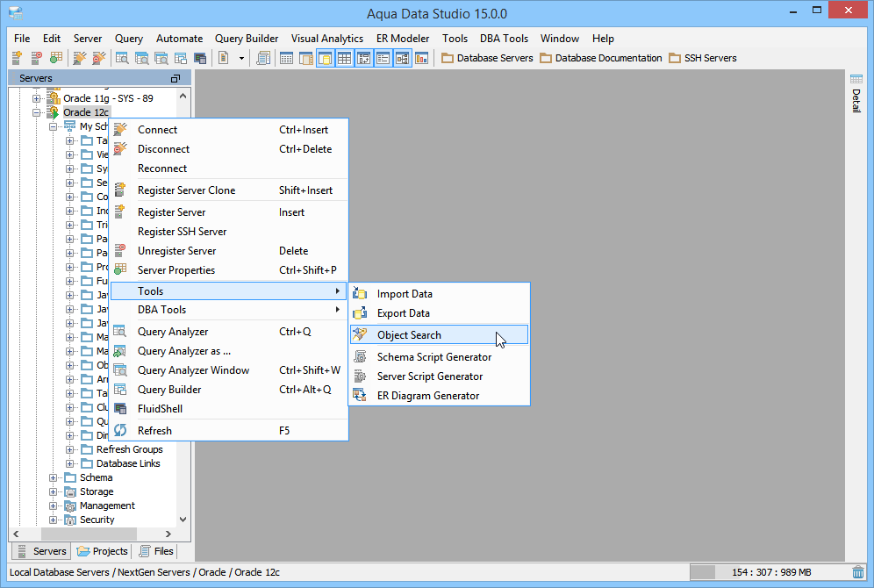Click the Server Properties toolbar icon
874x588 pixels.
click(x=56, y=58)
